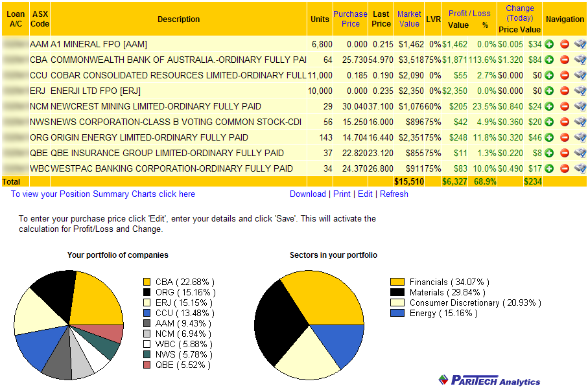This screenshot has height=388, width=588.
Task: Open the details icon for NWS row
Action: click(x=580, y=122)
